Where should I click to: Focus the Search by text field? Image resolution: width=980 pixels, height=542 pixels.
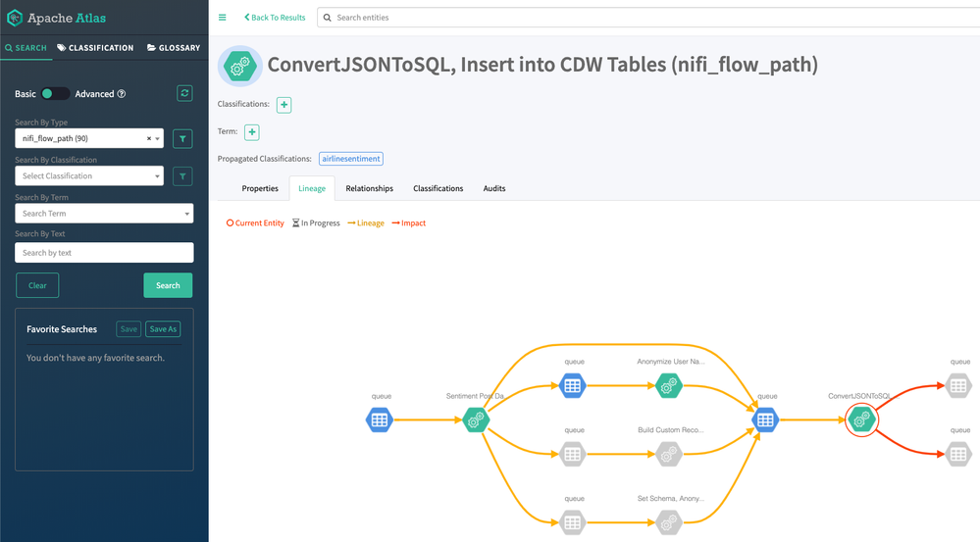[104, 253]
